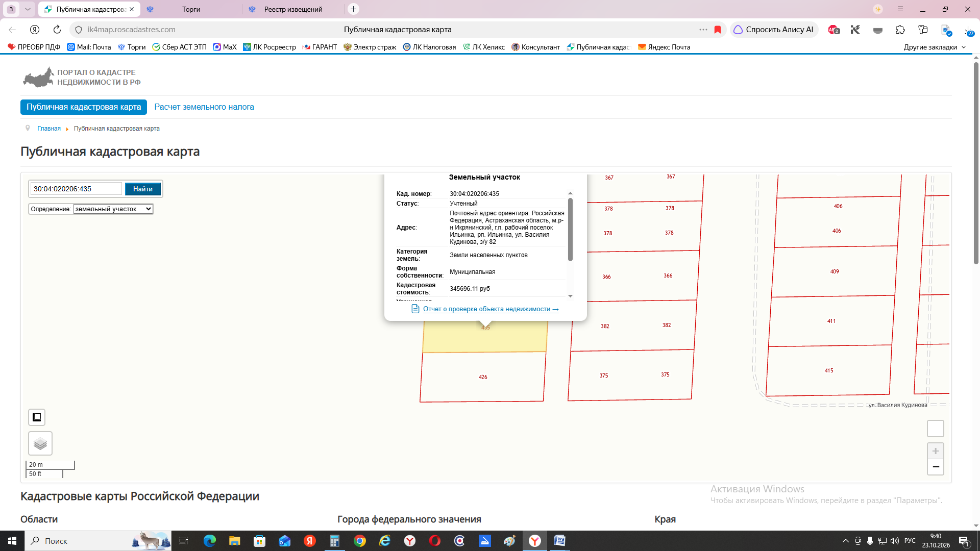Expand the system tray hidden icons arrow
Image resolution: width=980 pixels, height=551 pixels.
pyautogui.click(x=846, y=541)
